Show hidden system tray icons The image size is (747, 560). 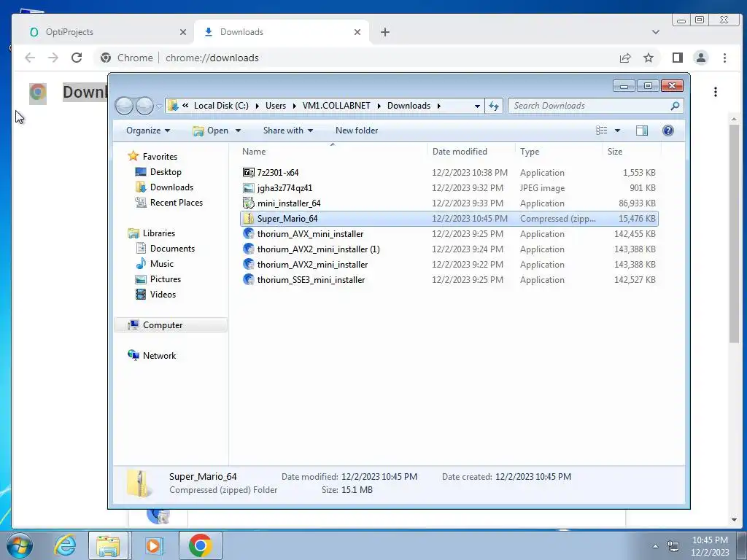pyautogui.click(x=655, y=546)
